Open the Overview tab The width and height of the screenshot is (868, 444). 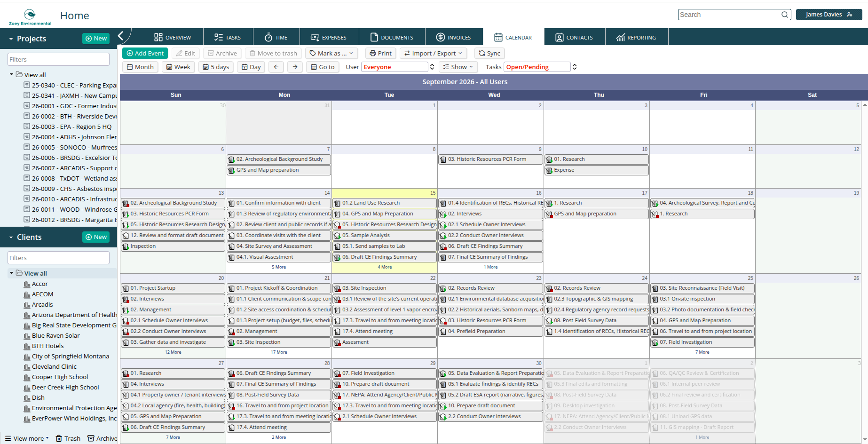point(173,37)
